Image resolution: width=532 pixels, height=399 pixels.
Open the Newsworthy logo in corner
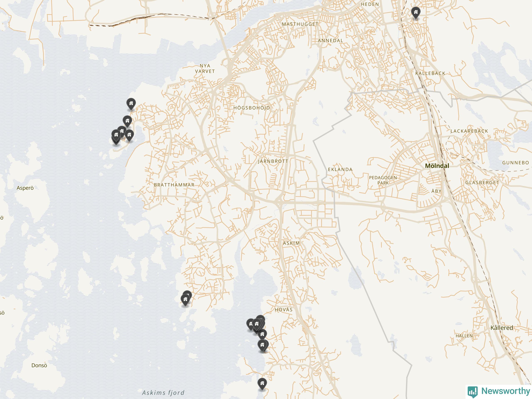pos(499,391)
